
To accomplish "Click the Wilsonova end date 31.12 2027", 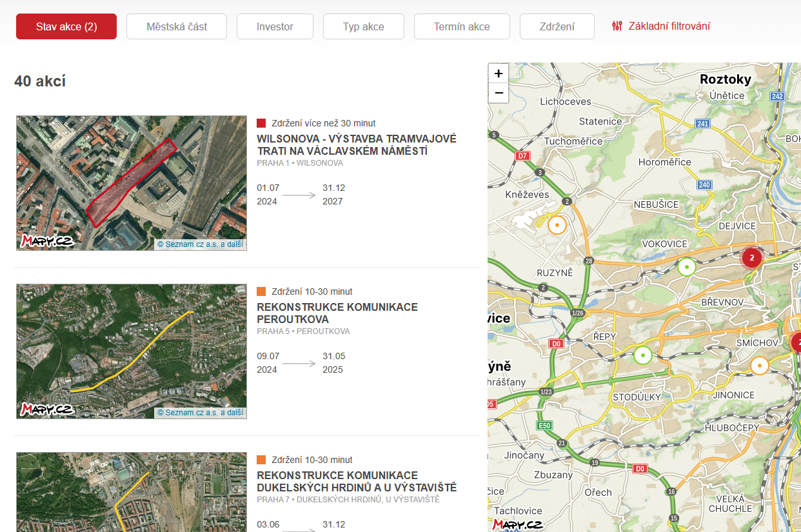I will click(x=334, y=195).
